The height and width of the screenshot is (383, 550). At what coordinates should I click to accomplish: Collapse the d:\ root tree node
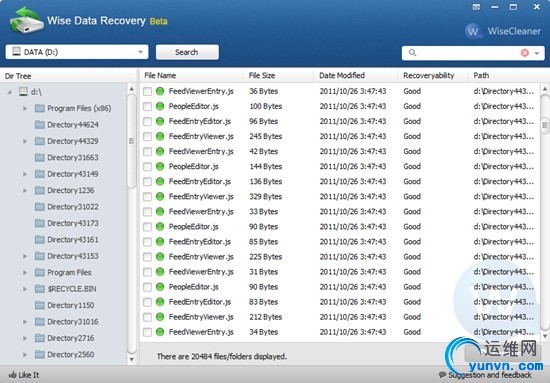(x=9, y=92)
